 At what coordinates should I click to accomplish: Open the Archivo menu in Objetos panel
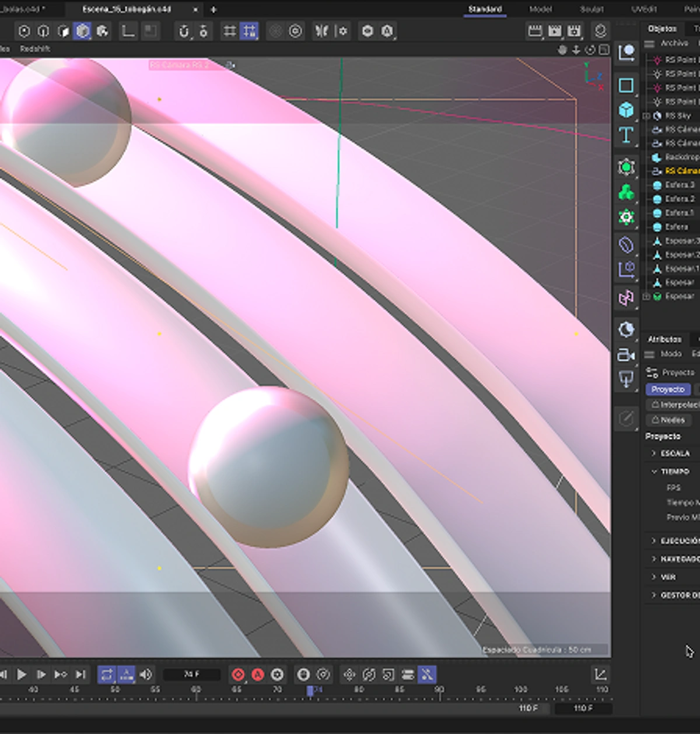click(674, 43)
